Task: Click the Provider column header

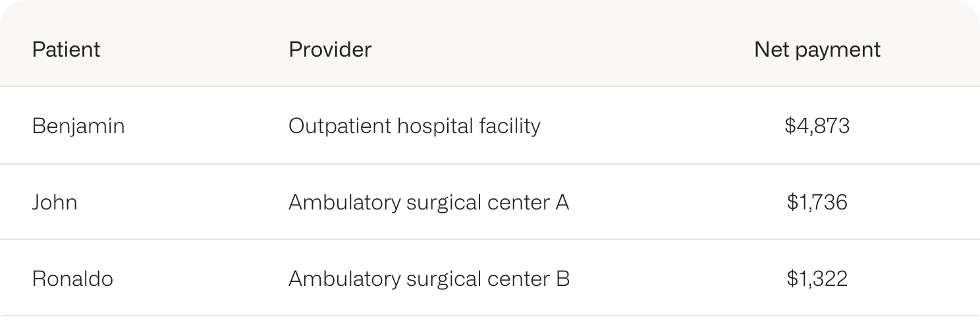Action: [x=330, y=49]
